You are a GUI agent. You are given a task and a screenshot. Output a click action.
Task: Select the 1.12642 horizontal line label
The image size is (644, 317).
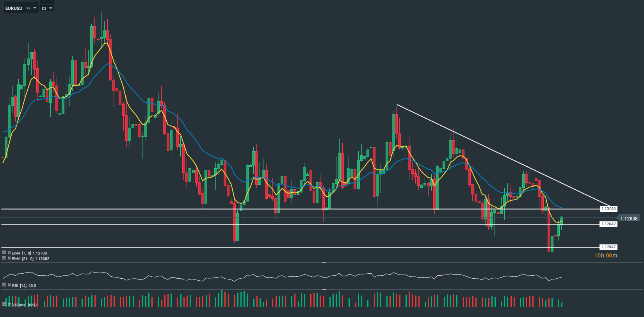click(x=608, y=224)
